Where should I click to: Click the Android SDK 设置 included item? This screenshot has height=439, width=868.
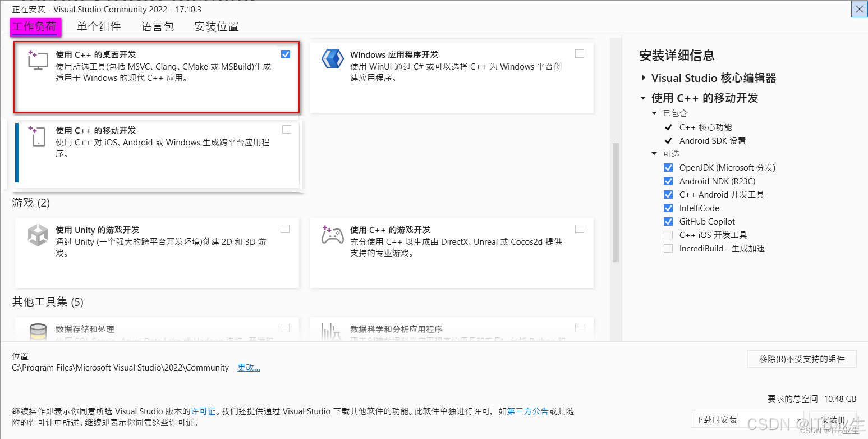[713, 141]
